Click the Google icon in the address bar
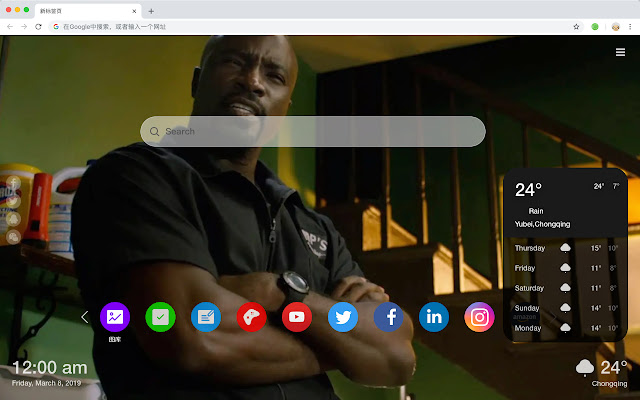This screenshot has width=640, height=400. tap(56, 27)
